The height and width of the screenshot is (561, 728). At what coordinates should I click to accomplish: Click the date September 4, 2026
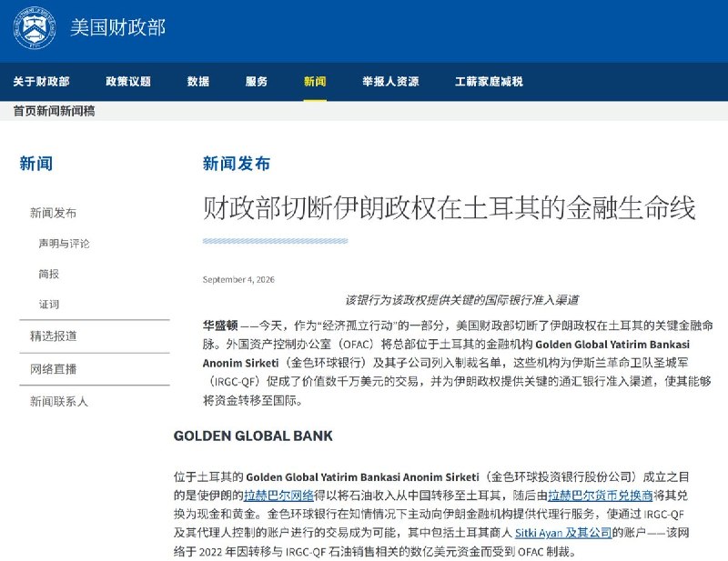[238, 279]
